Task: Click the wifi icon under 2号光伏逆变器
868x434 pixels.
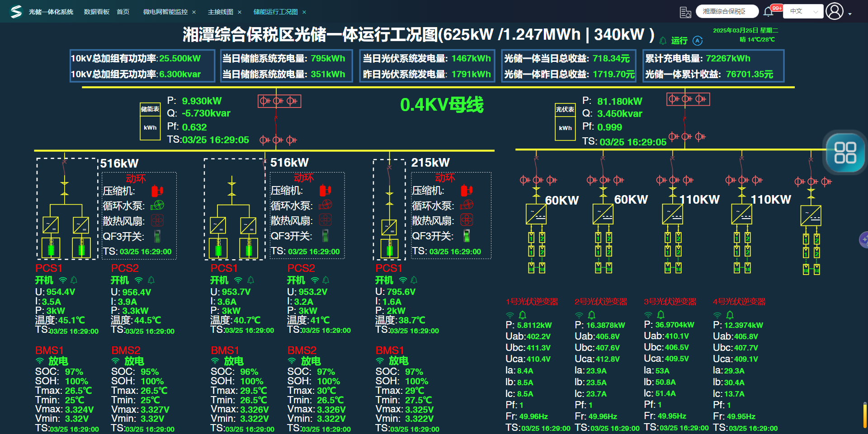Action: (579, 315)
